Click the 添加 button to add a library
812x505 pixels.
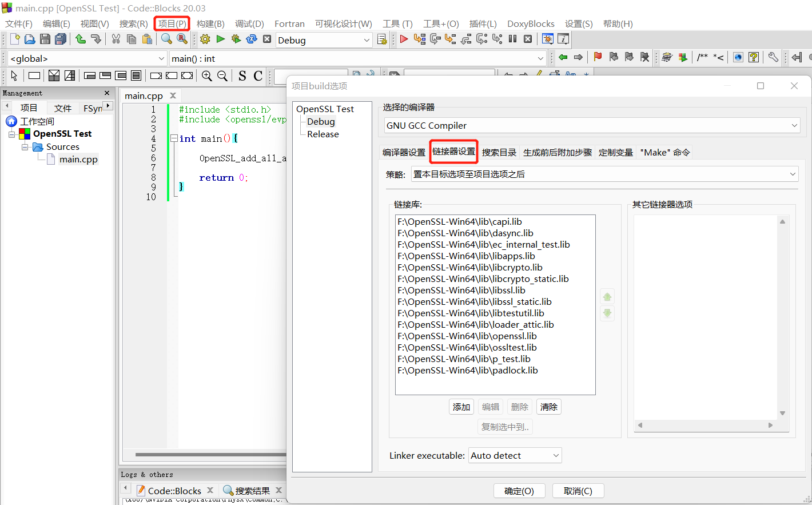click(x=461, y=407)
